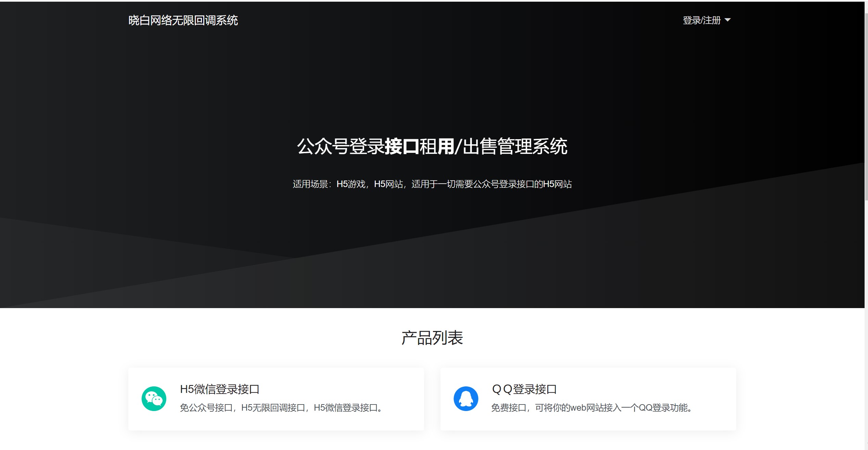Open the H5微信登录接口 product title
Screen dimensions: 868x450
click(x=220, y=389)
